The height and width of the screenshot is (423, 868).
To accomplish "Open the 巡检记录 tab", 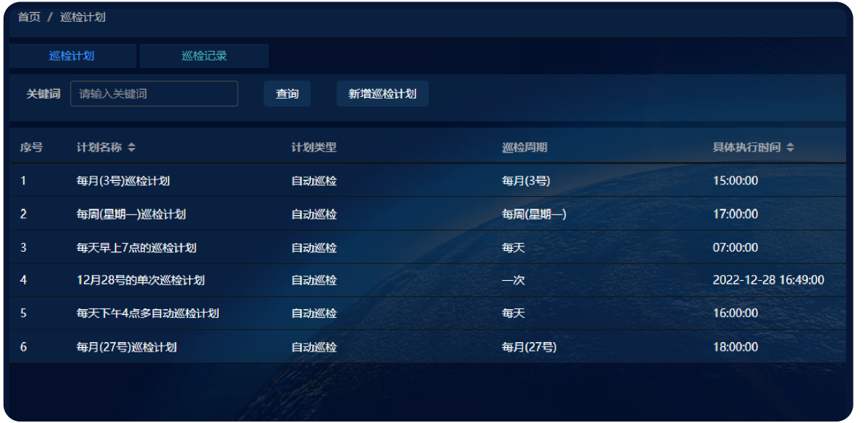I will click(x=204, y=56).
